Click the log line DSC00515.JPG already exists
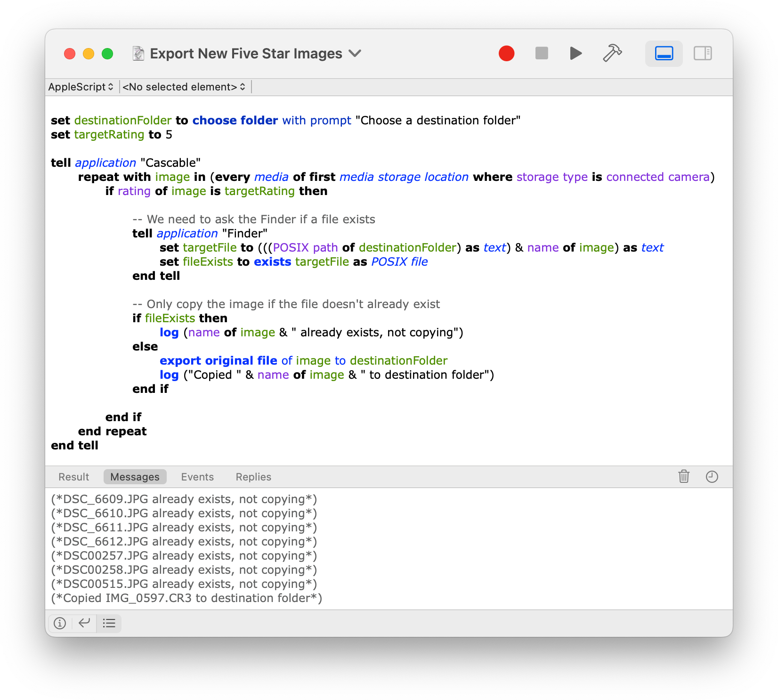 coord(184,584)
